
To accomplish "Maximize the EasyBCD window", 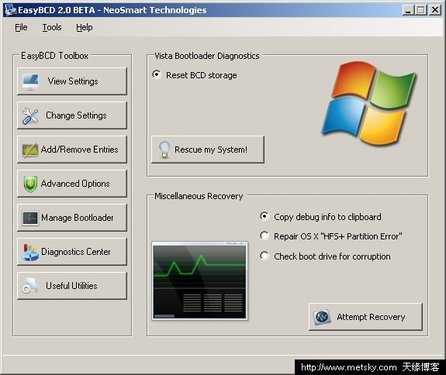I will pyautogui.click(x=421, y=10).
